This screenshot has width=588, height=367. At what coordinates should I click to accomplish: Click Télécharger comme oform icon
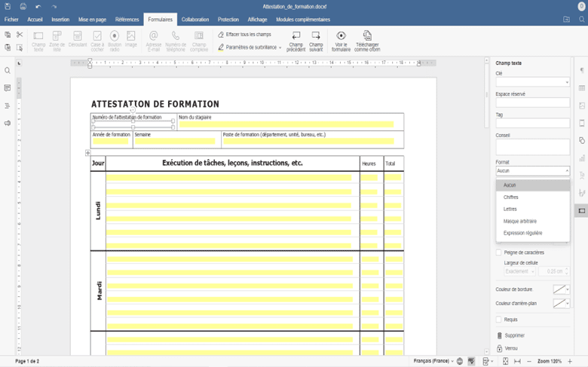point(367,36)
